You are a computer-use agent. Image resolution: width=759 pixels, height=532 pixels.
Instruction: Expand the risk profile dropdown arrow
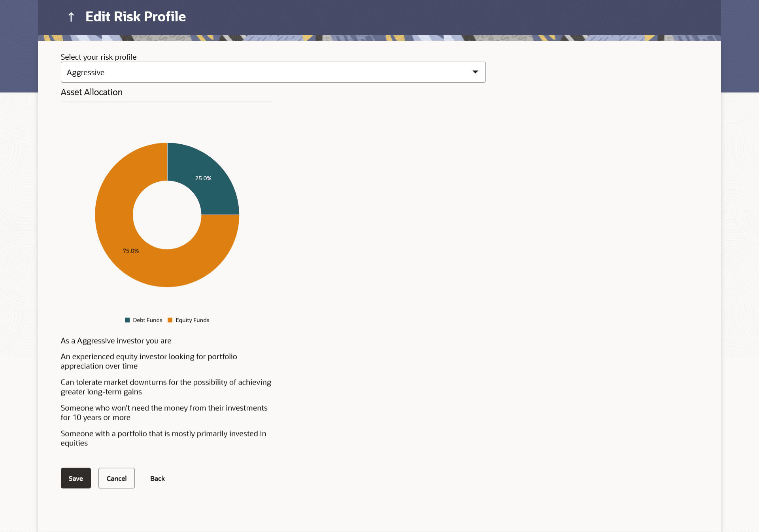475,72
